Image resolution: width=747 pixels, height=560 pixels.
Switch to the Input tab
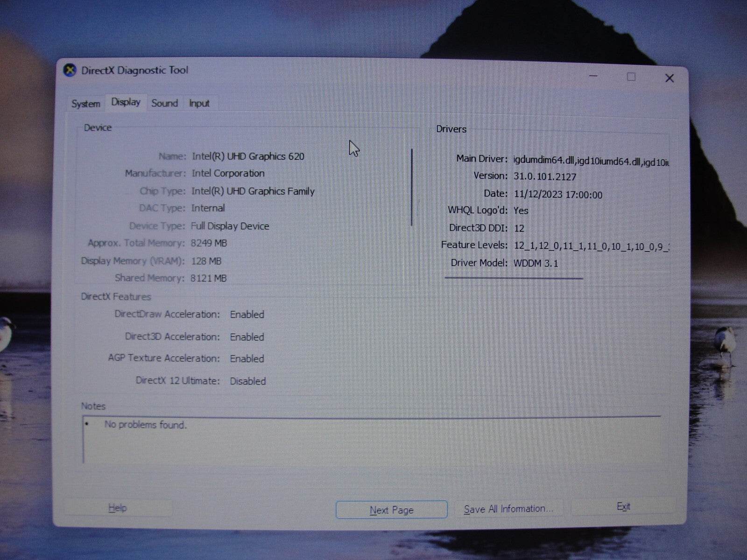(x=200, y=104)
